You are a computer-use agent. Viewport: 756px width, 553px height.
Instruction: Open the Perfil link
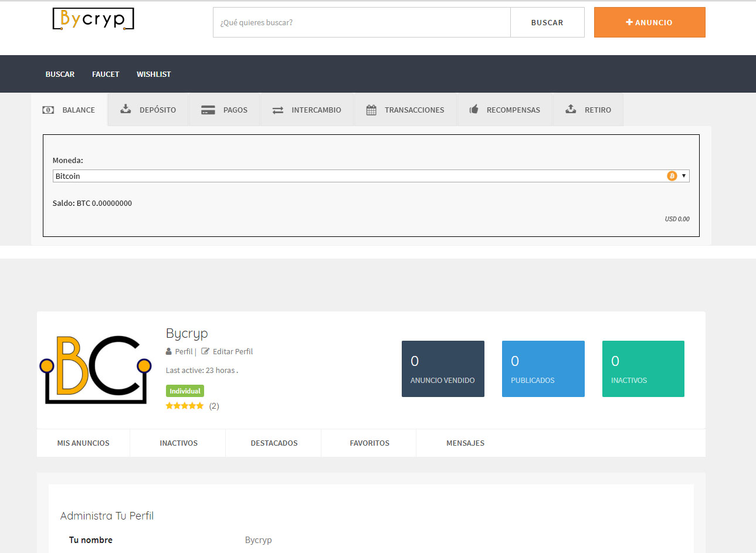point(184,351)
